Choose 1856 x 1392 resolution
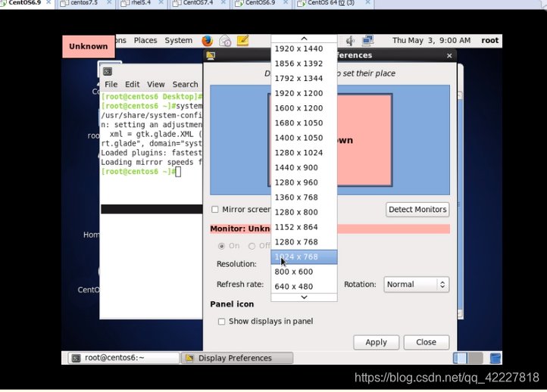Screen dimensions: 547x392 click(304, 64)
